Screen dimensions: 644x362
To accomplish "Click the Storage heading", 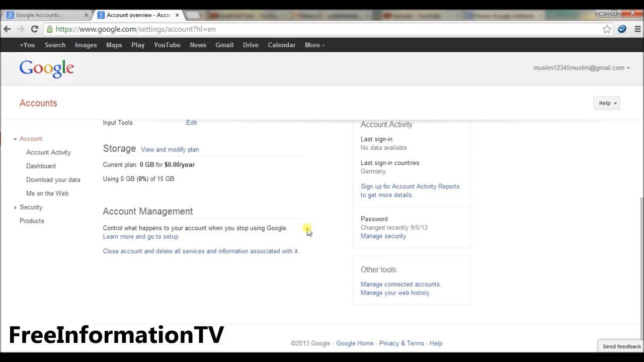I will point(119,149).
